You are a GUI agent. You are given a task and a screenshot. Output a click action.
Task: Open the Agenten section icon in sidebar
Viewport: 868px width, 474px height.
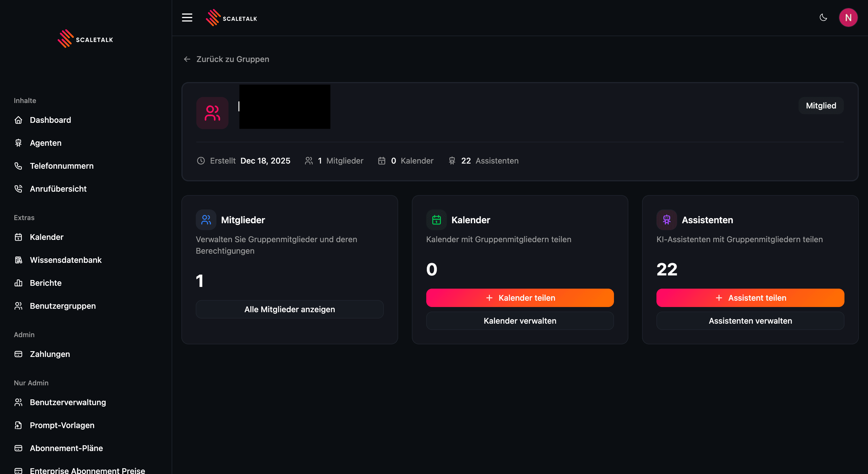pos(19,143)
